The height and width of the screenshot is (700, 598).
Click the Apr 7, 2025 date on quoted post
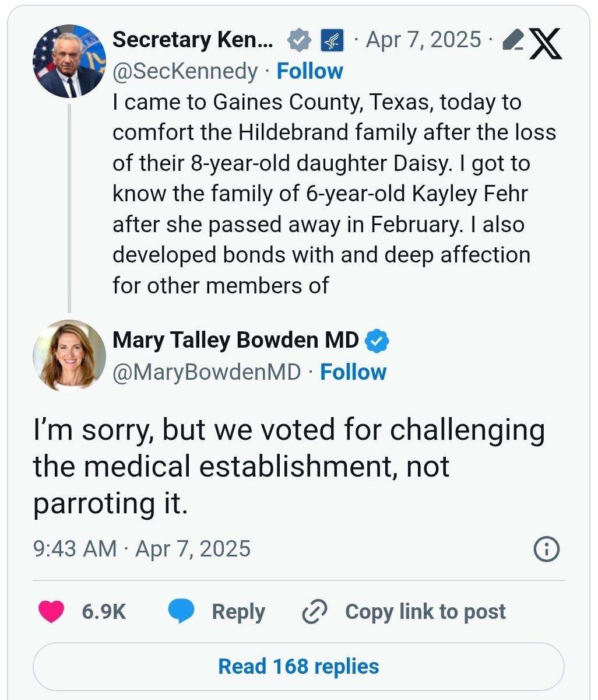[424, 40]
